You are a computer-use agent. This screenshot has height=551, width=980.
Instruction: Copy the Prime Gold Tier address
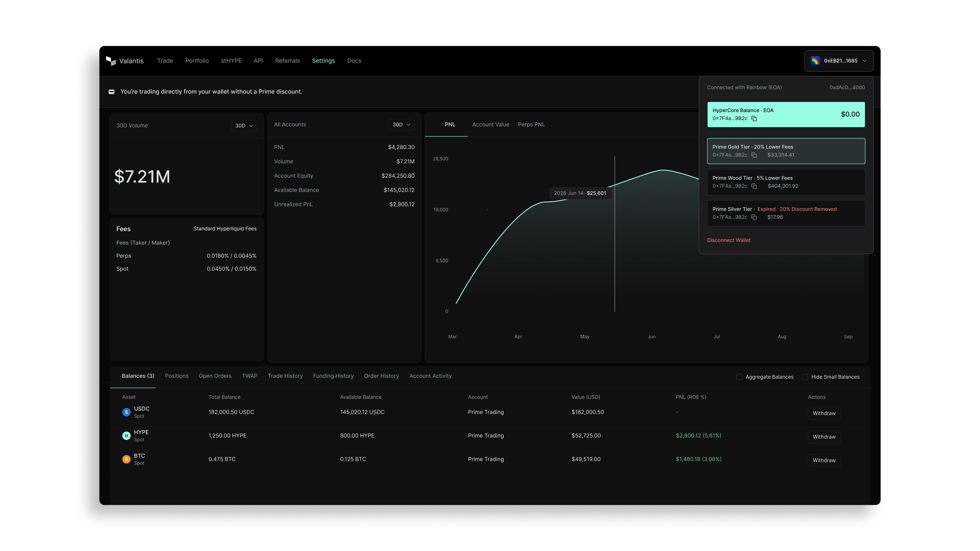coord(754,155)
